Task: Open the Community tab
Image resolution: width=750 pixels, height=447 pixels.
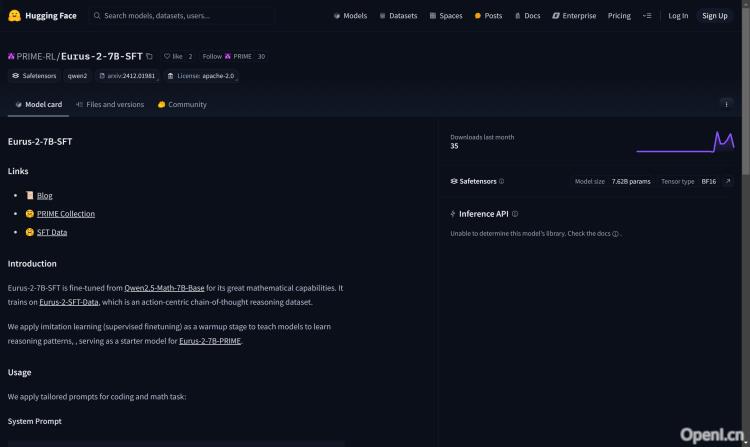Action: tap(182, 104)
